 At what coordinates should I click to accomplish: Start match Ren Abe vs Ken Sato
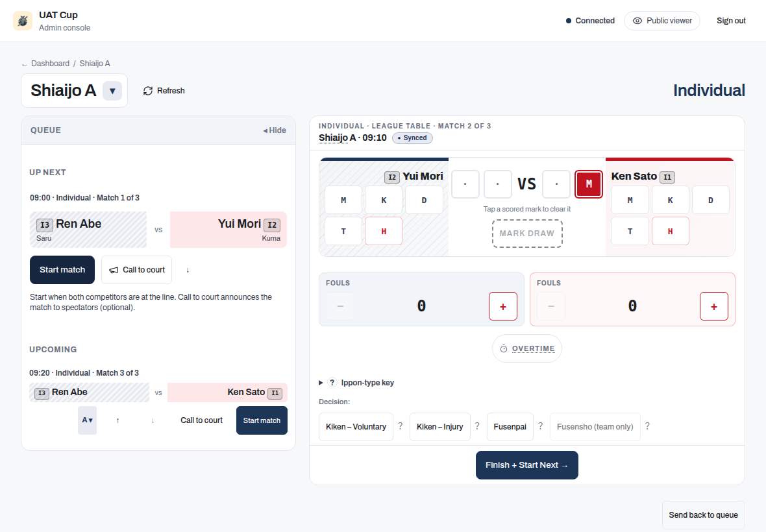pyautogui.click(x=262, y=420)
